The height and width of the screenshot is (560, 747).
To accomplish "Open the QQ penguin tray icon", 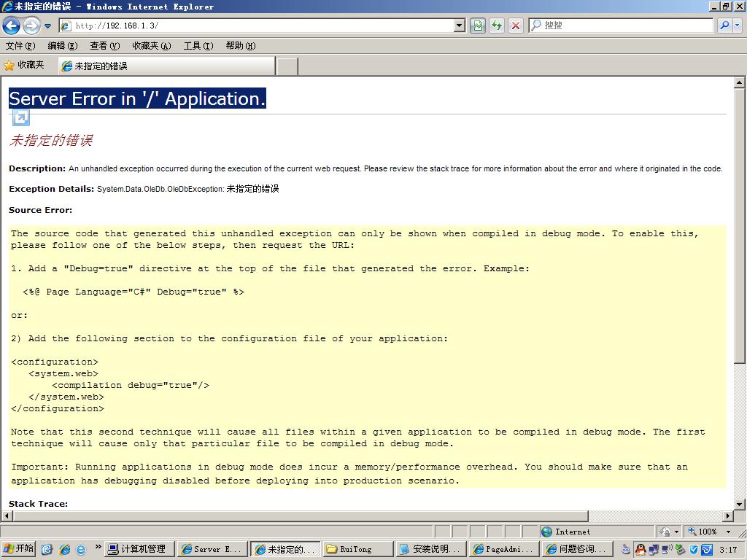I will coord(640,549).
